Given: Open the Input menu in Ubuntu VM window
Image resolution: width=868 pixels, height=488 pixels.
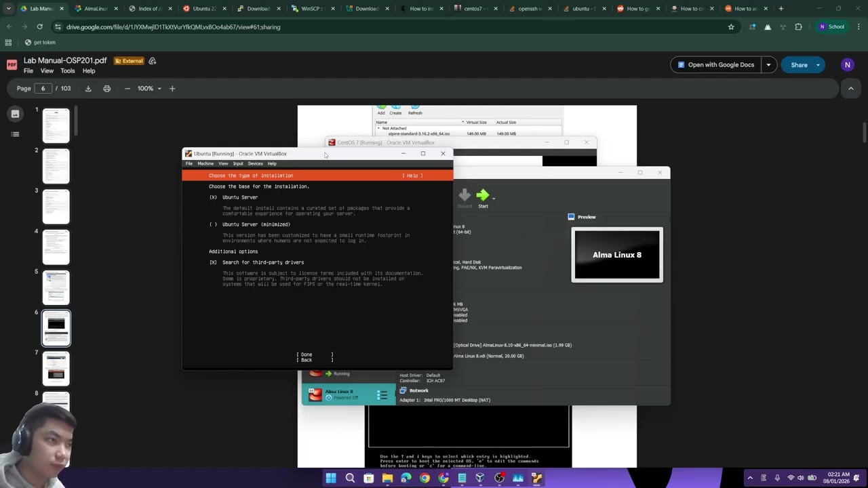Looking at the screenshot, I should click(238, 163).
